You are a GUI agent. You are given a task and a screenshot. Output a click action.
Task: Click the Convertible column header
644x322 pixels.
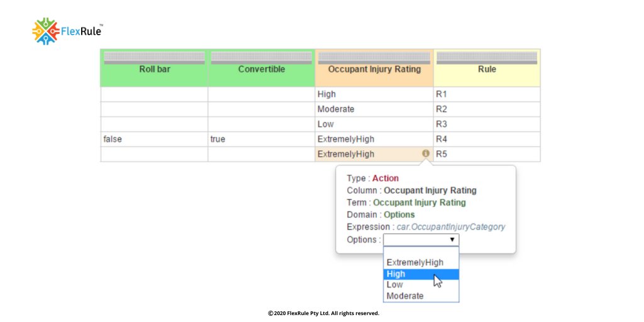coord(261,69)
